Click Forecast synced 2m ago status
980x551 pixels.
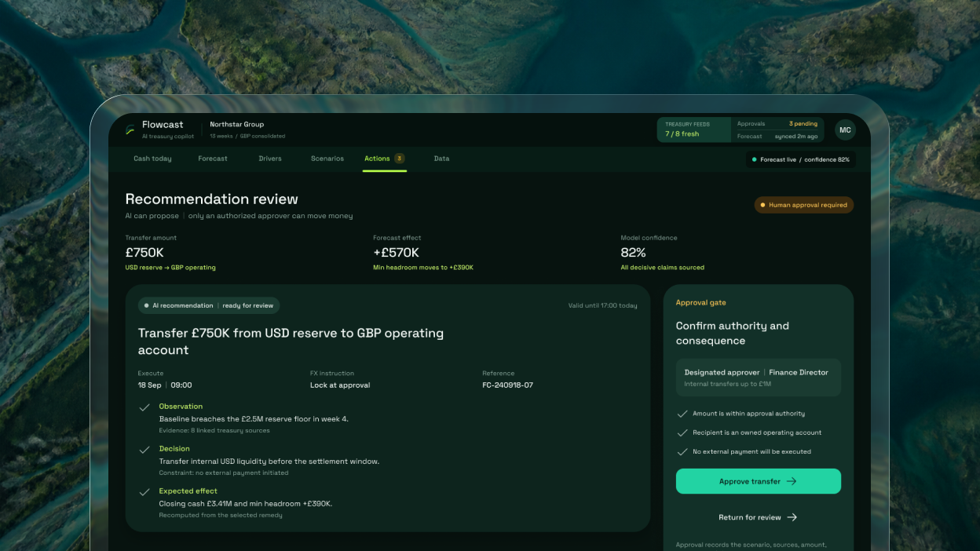777,137
